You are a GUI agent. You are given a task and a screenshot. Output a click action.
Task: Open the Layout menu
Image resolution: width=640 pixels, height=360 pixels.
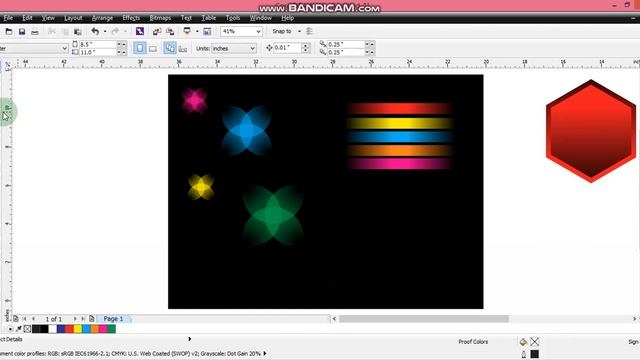coord(73,18)
